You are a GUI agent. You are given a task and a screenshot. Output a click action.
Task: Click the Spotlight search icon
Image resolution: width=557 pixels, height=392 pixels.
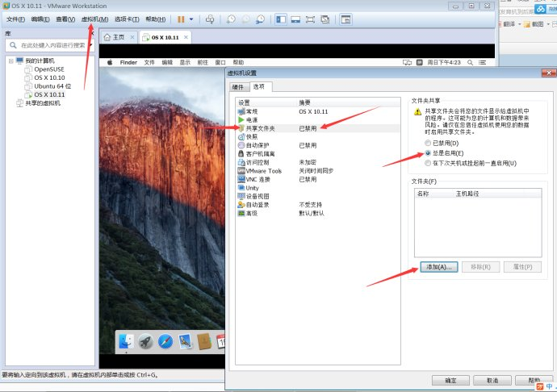tap(470, 62)
